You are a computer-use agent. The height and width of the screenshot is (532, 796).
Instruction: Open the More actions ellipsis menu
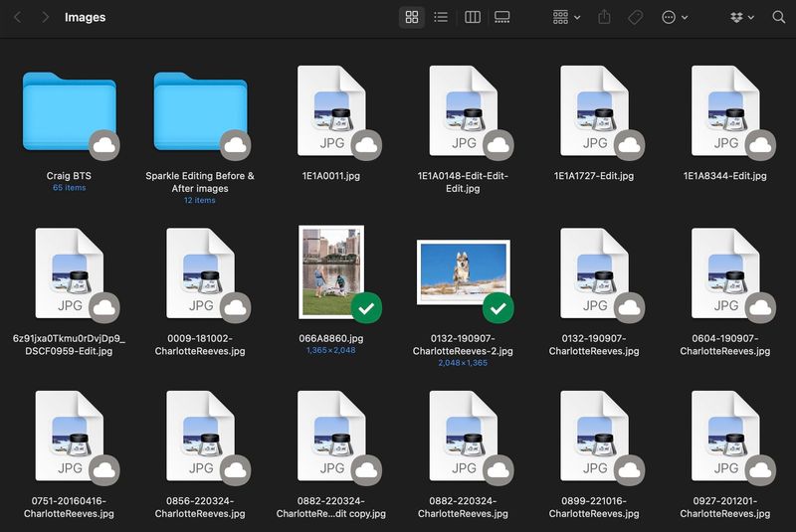675,17
